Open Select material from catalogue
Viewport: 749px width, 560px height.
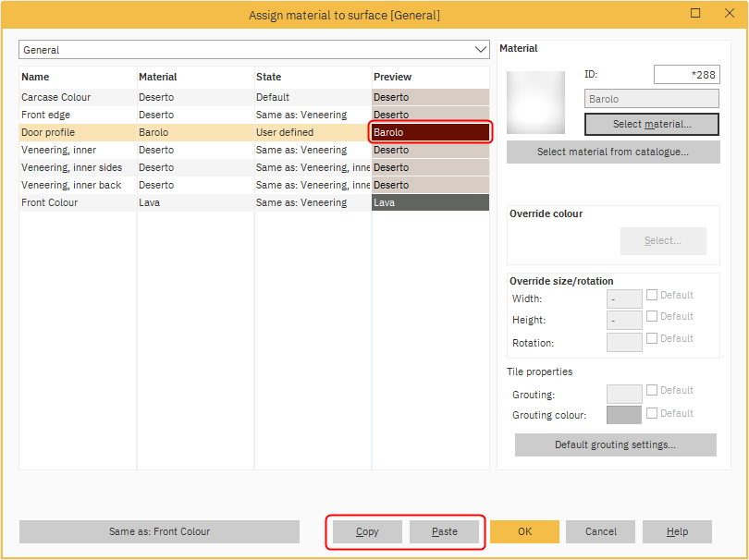click(613, 152)
